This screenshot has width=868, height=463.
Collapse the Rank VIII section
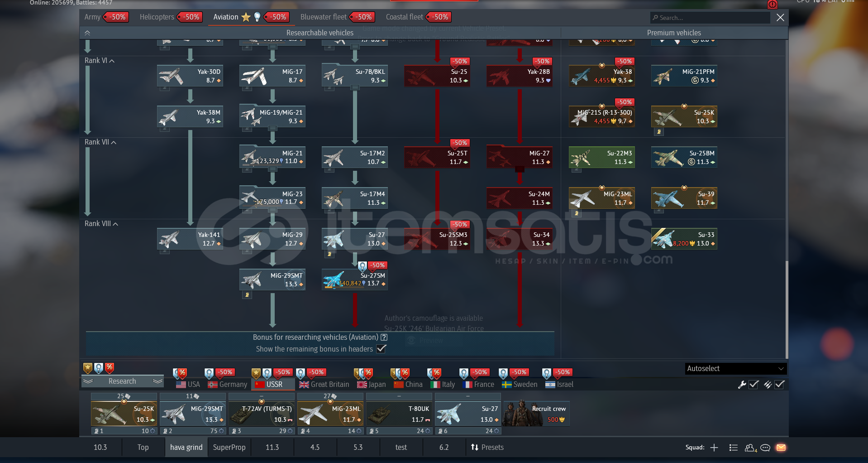click(x=101, y=223)
